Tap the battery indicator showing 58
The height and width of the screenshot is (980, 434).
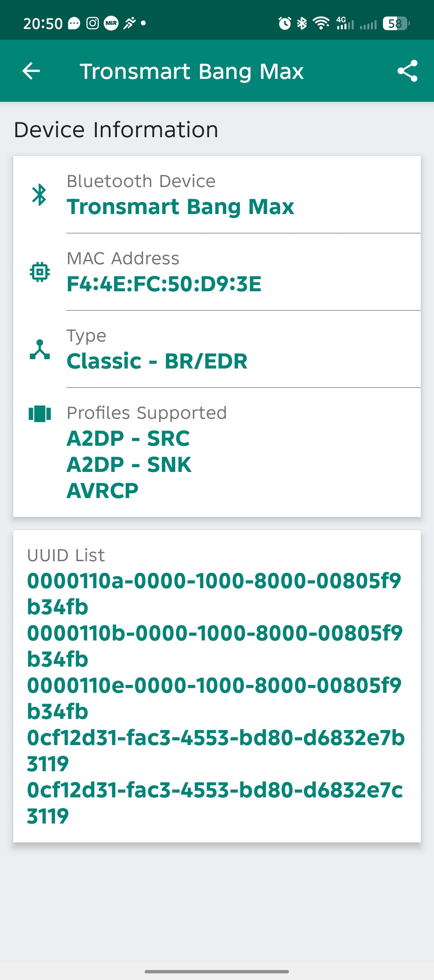(396, 23)
